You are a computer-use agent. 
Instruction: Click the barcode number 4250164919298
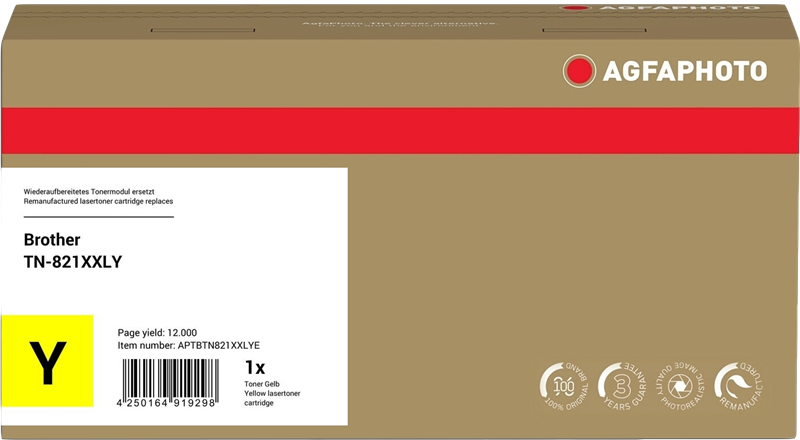[166, 403]
